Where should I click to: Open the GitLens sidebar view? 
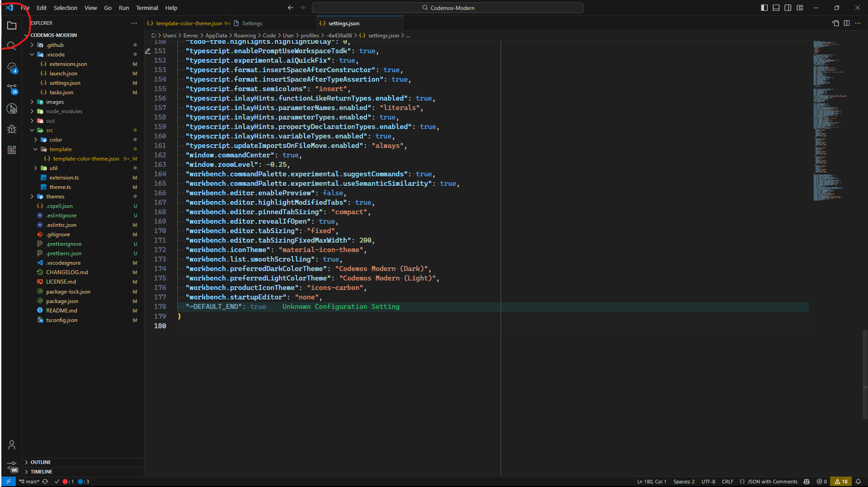click(12, 108)
